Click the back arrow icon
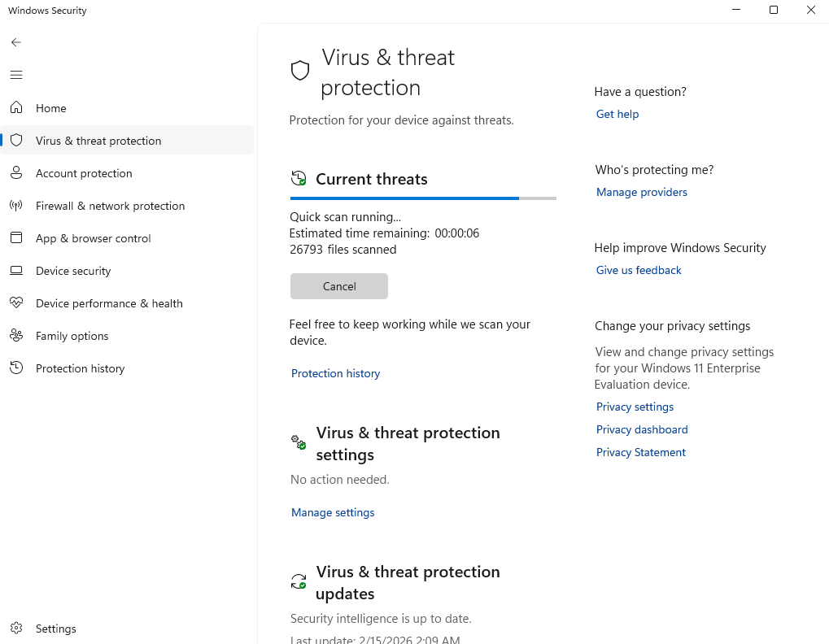The image size is (829, 644). click(16, 42)
